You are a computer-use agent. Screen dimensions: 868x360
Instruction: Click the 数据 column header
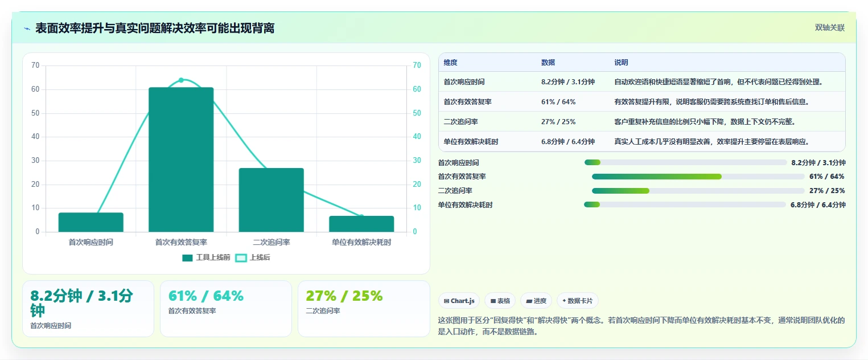point(548,63)
